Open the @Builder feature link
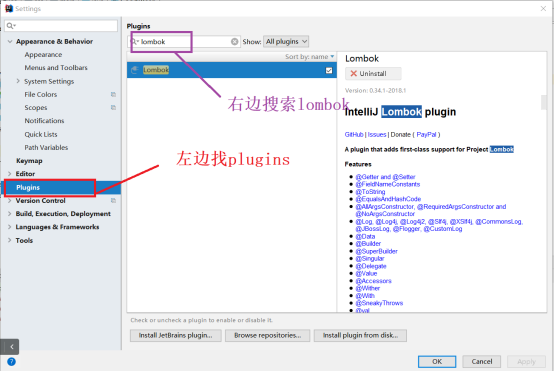Screen dimensions: 554x372 coord(368,244)
